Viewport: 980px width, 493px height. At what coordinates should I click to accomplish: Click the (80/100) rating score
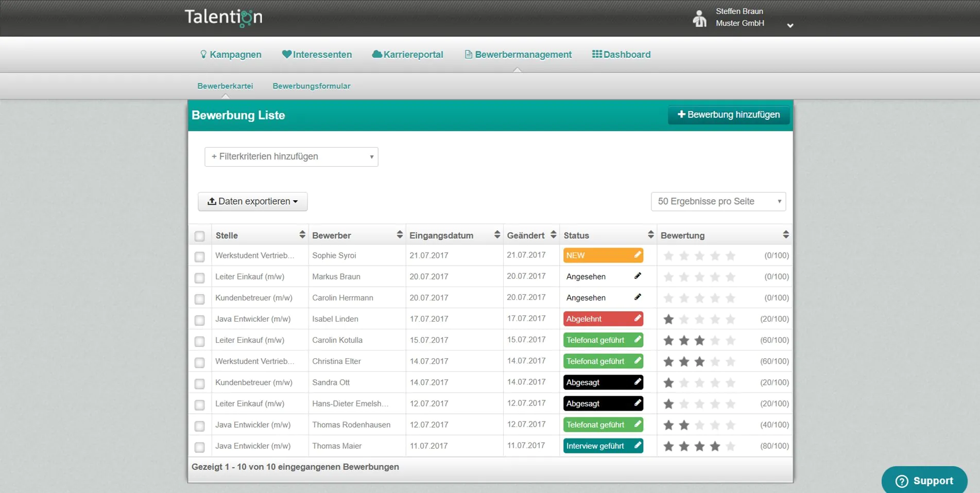[x=775, y=446]
